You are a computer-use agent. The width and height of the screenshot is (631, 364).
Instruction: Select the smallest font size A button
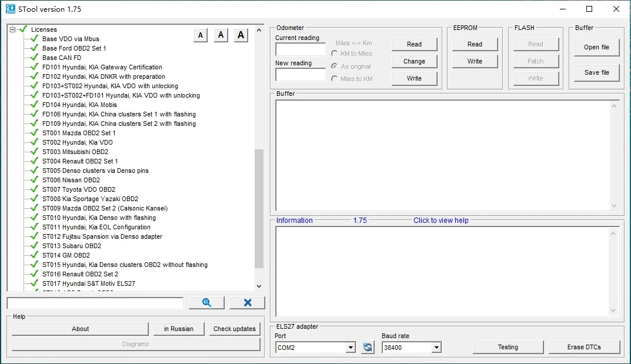(201, 35)
